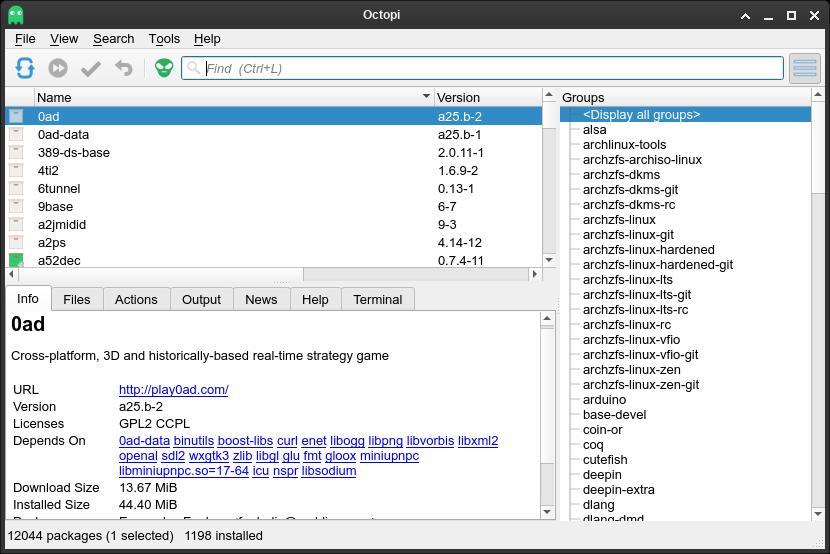The width and height of the screenshot is (830, 554).
Task: Click the package status icon for 0ad
Action: point(16,116)
